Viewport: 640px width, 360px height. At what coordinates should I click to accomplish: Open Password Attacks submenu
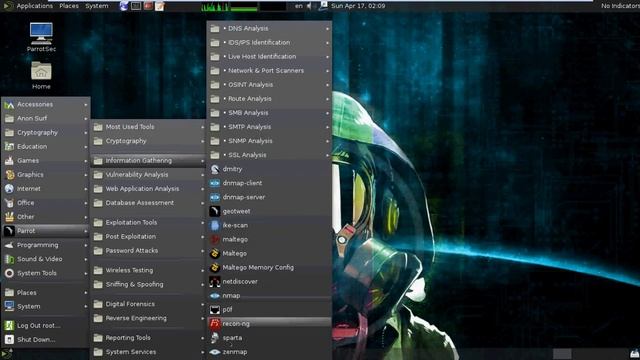pyautogui.click(x=148, y=251)
